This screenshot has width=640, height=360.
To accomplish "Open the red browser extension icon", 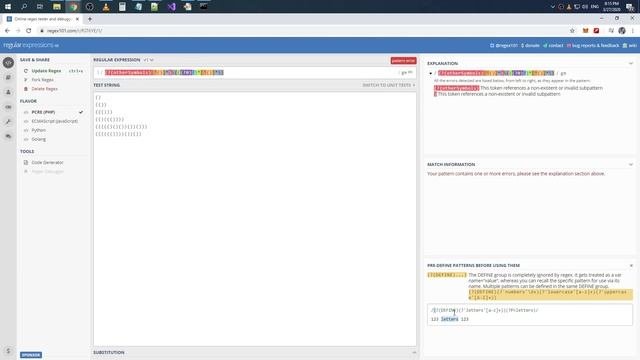I will 596,31.
